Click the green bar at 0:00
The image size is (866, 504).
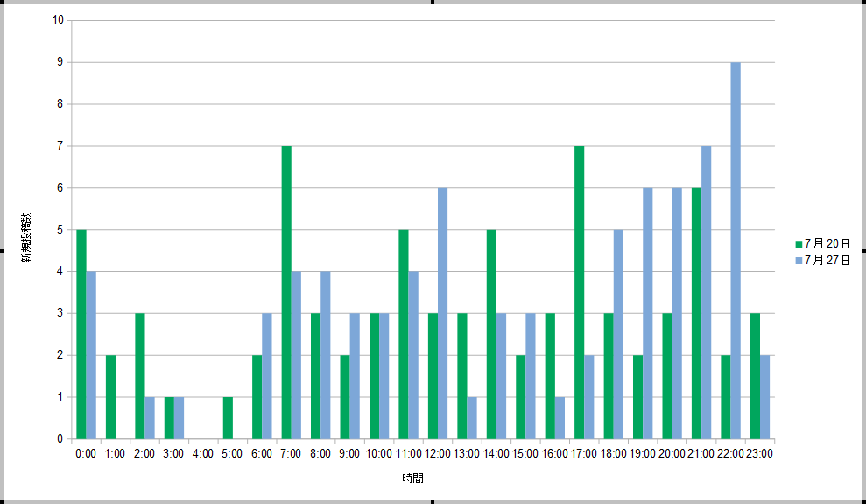point(81,334)
